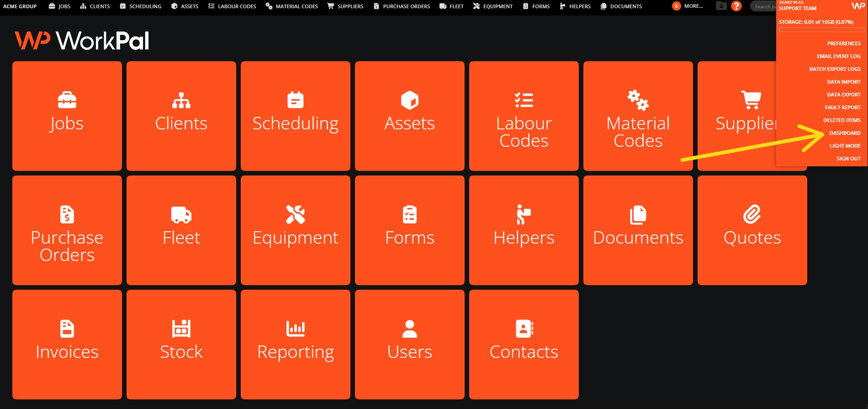The image size is (868, 409).
Task: Select Documents in the top navigation bar
Action: 621,6
